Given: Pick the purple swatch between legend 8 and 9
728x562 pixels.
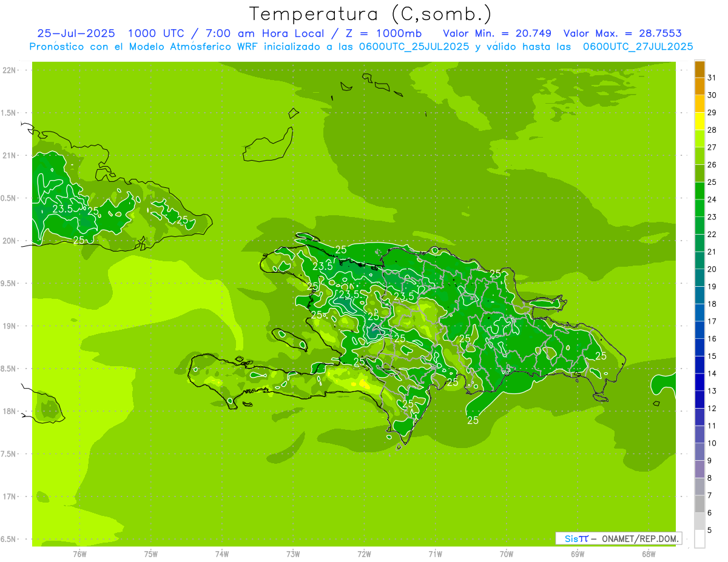Looking at the screenshot, I should point(699,469).
